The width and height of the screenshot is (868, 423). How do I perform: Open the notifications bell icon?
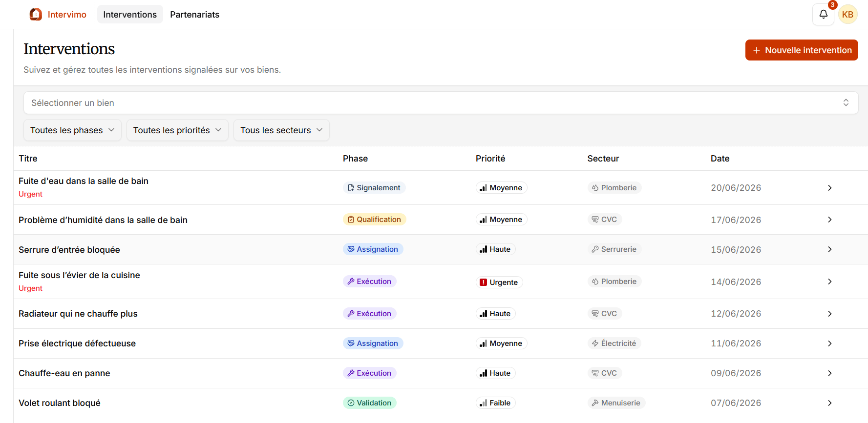click(823, 15)
